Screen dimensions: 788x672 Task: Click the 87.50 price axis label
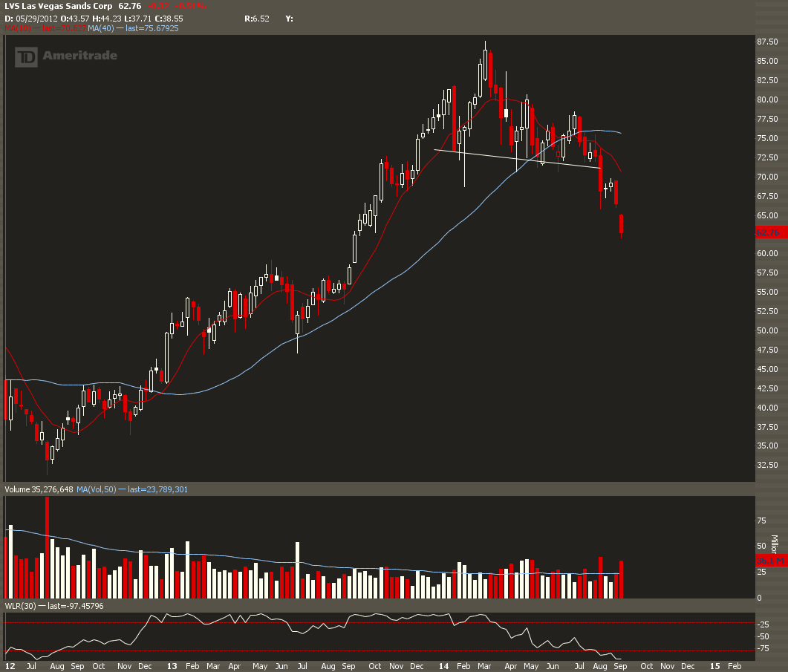(x=767, y=42)
